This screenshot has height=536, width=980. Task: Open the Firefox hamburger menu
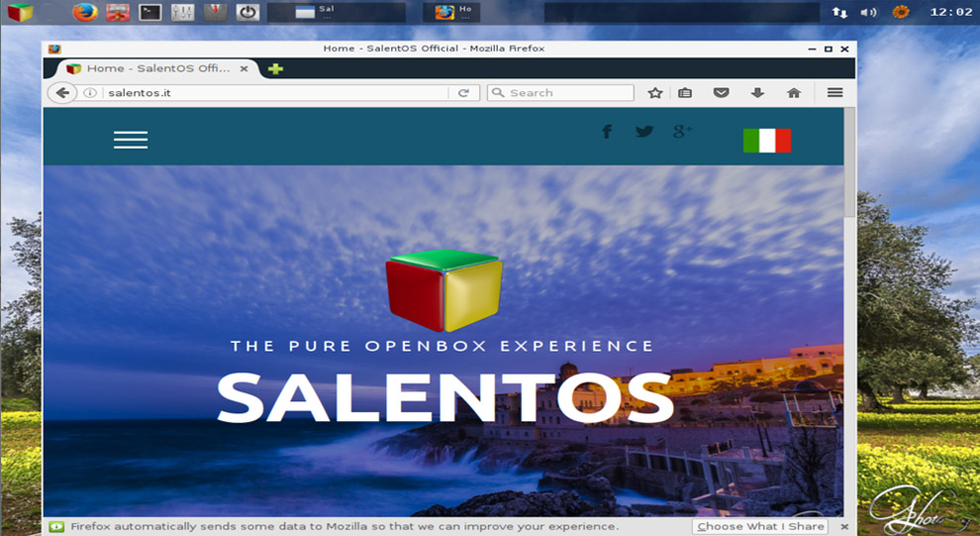point(835,92)
